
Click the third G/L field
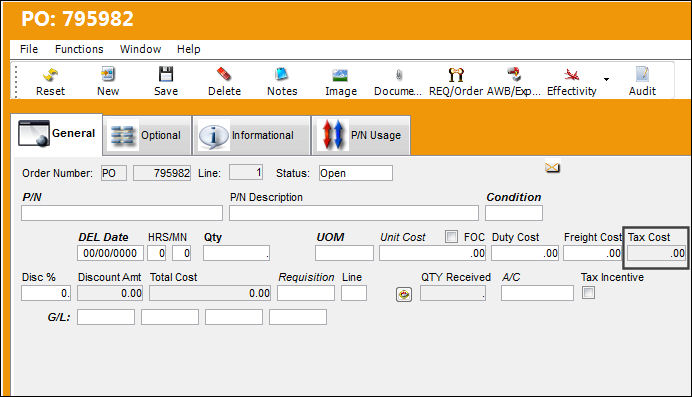[x=234, y=317]
